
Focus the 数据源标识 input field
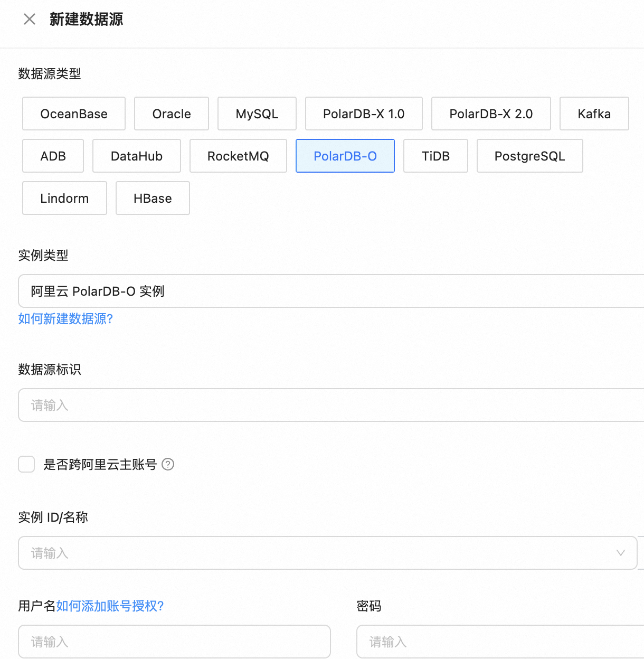[x=331, y=405]
